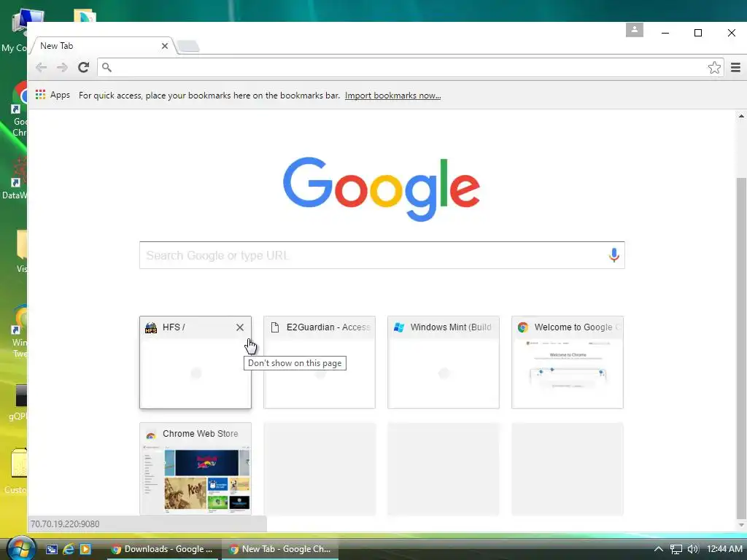Click the 12:44 AM taskbar clock
The height and width of the screenshot is (560, 747).
[x=724, y=549]
